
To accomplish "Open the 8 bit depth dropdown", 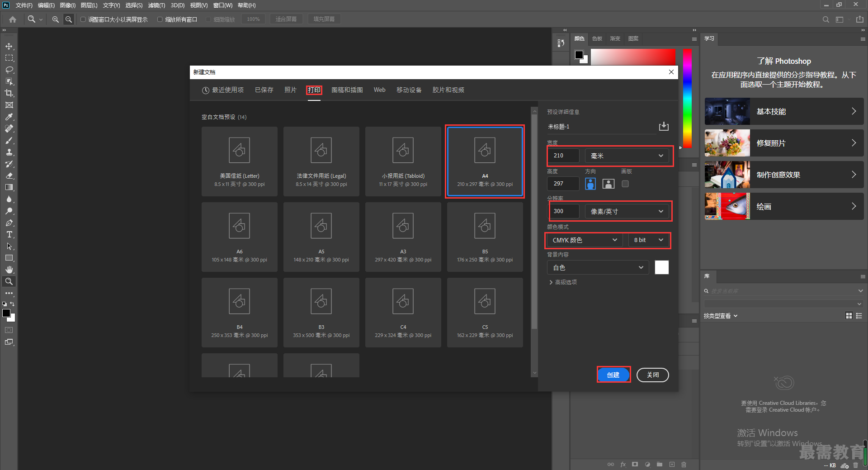I will click(x=648, y=240).
